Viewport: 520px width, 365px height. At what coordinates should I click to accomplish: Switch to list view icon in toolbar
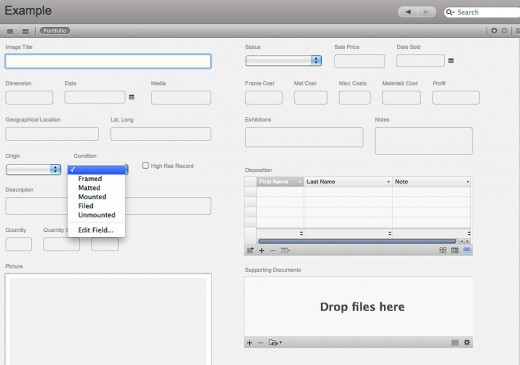(10, 31)
